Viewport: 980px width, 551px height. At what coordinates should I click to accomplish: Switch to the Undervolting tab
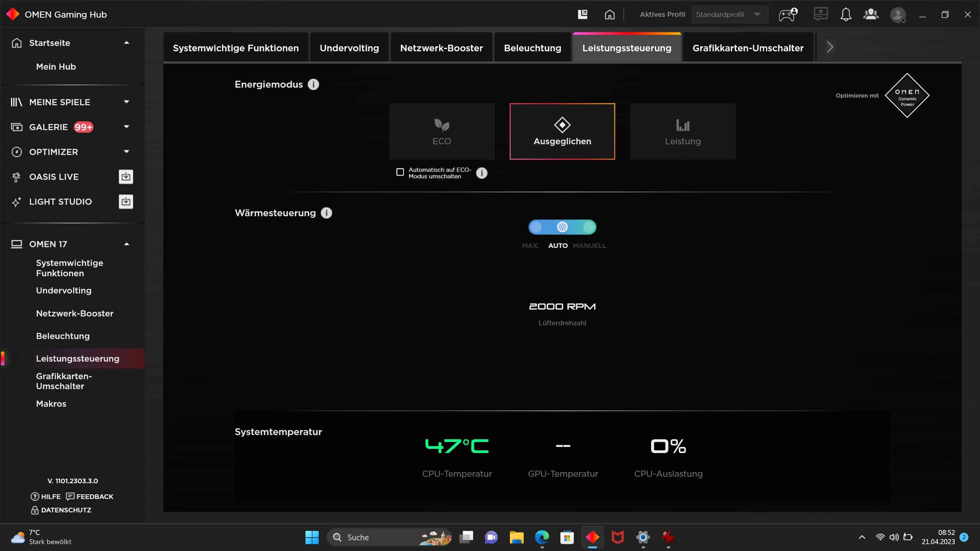point(349,48)
